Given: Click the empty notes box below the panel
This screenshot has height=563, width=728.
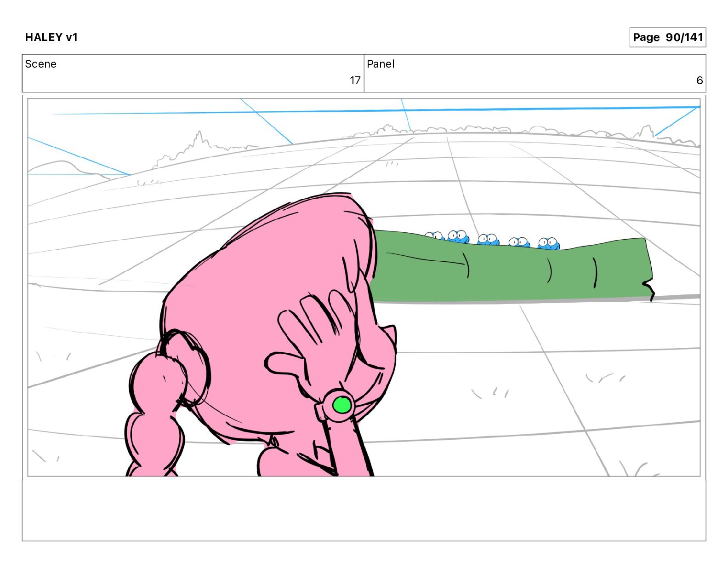Looking at the screenshot, I should 364,511.
